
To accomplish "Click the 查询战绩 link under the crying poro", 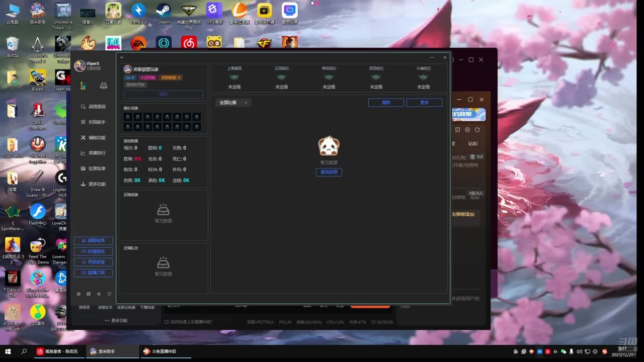I will click(329, 172).
